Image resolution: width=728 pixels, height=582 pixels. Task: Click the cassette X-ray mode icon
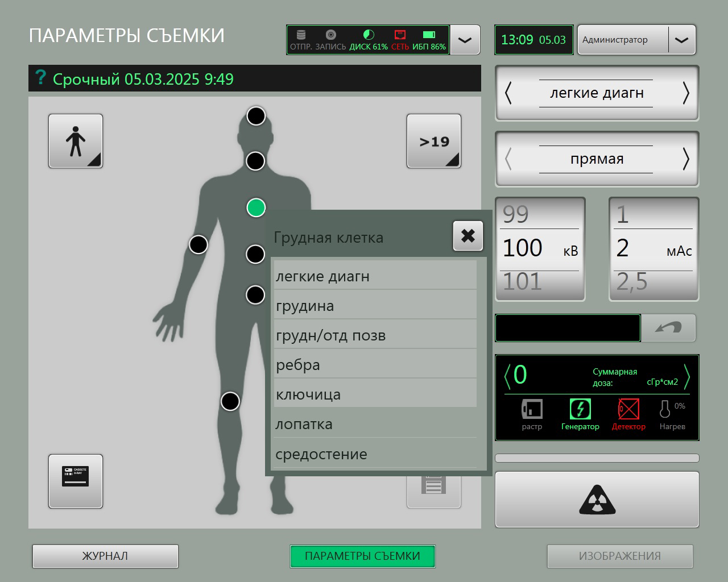(x=76, y=481)
